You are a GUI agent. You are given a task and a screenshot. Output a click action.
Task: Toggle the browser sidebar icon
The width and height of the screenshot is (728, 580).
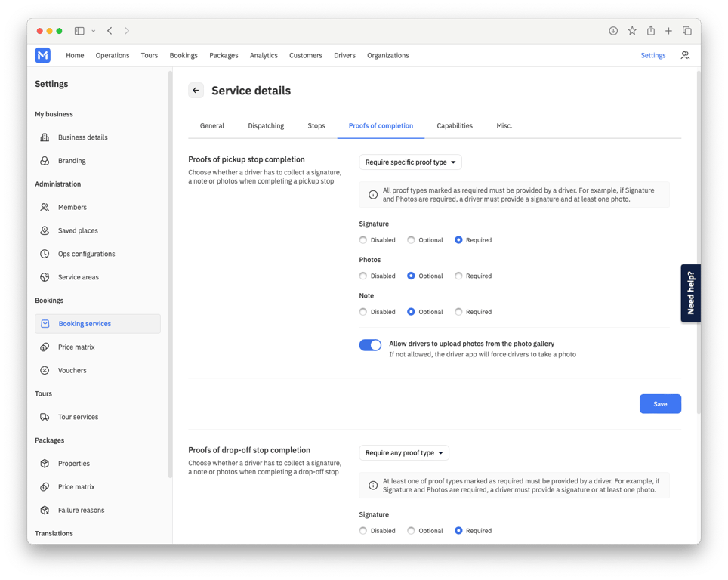point(79,31)
